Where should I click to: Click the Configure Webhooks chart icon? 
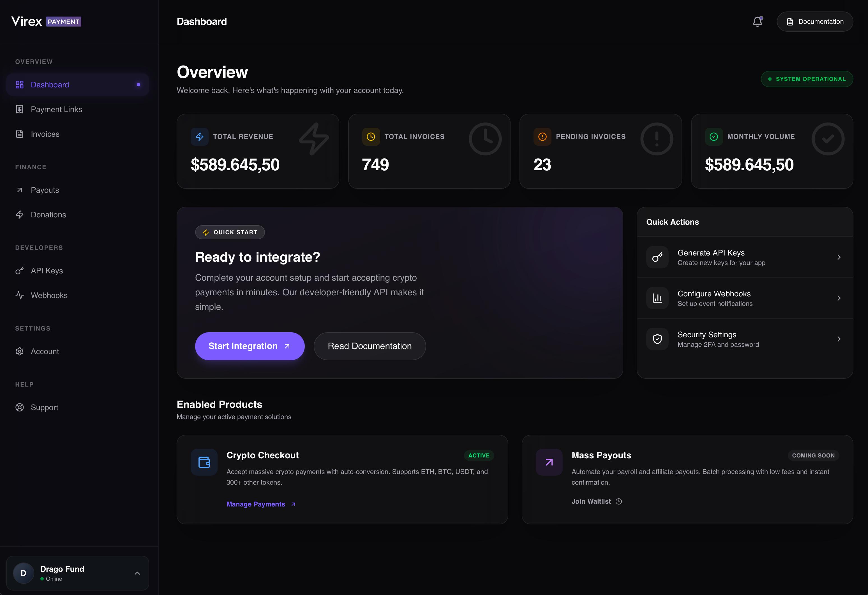[657, 298]
